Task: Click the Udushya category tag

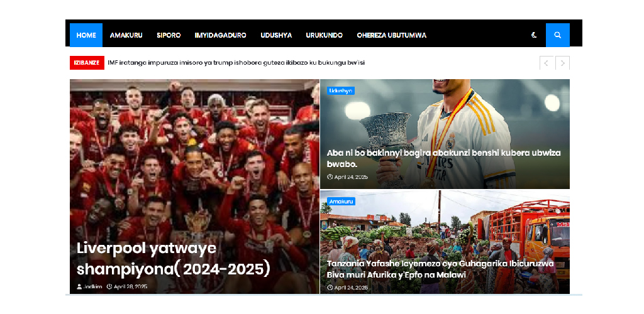Action: pyautogui.click(x=341, y=91)
